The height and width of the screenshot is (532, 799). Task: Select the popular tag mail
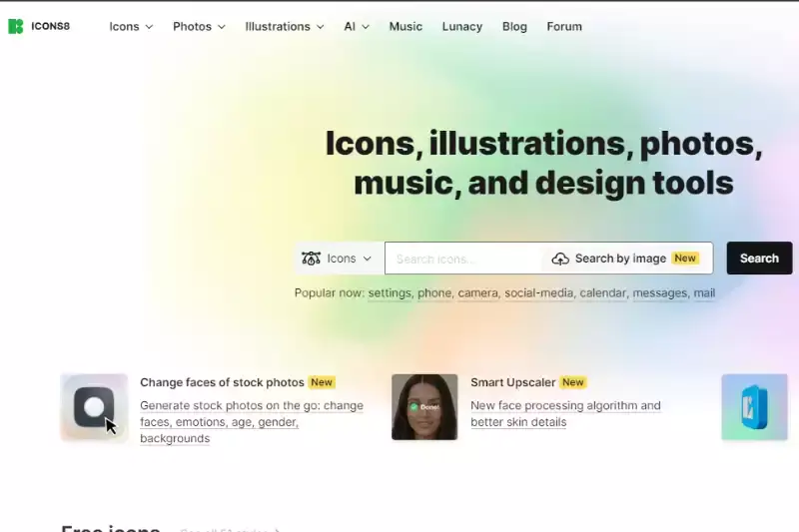(x=704, y=293)
